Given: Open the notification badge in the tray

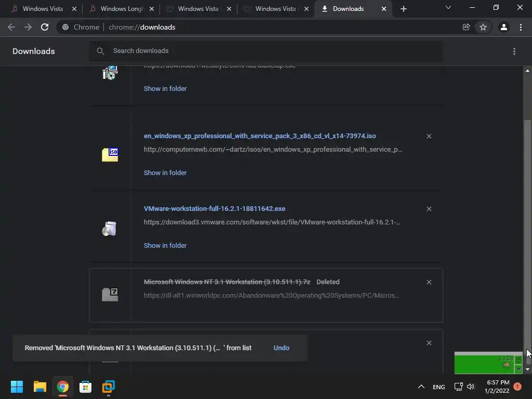Looking at the screenshot, I should pyautogui.click(x=517, y=387).
